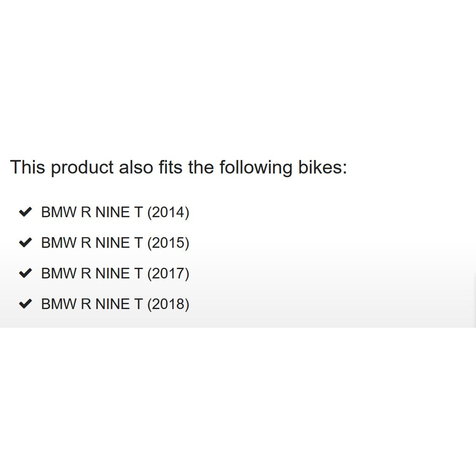Viewport: 476px width, 476px height.
Task: Click the word "BMW" in the 2014 row
Action: pos(58,212)
